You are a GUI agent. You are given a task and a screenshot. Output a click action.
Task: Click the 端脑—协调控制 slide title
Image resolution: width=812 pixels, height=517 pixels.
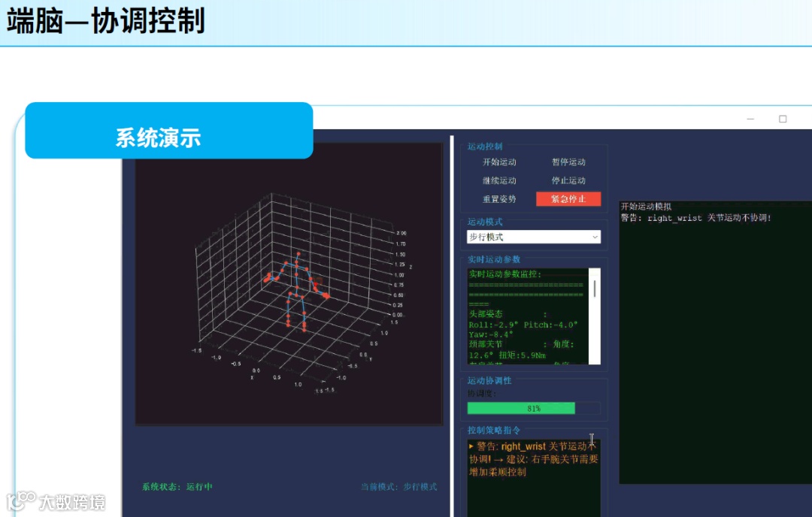click(106, 21)
